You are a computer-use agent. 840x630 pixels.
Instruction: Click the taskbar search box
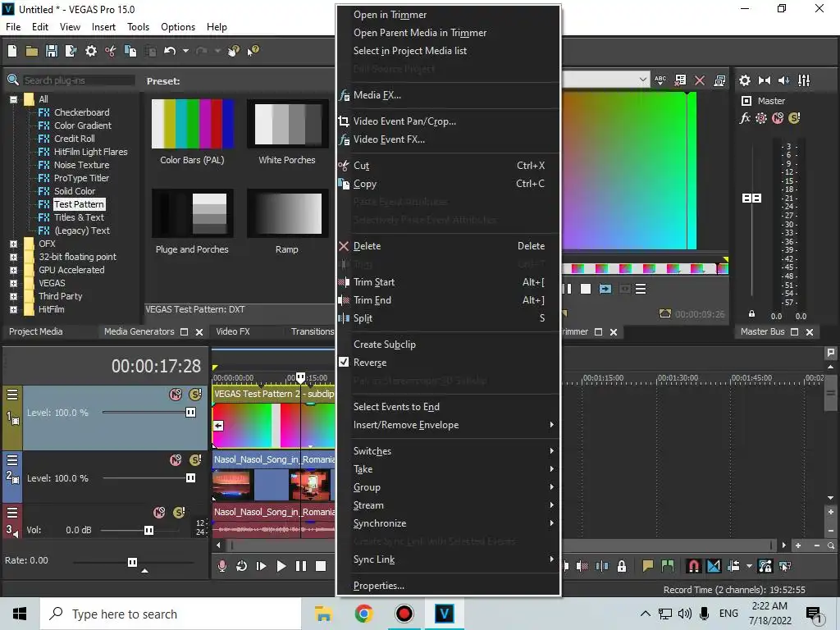click(x=171, y=614)
